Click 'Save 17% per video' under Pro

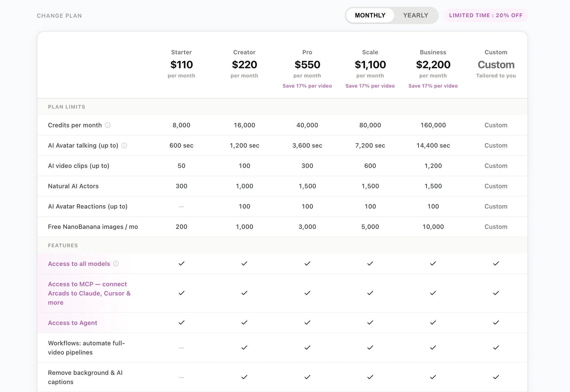click(307, 86)
